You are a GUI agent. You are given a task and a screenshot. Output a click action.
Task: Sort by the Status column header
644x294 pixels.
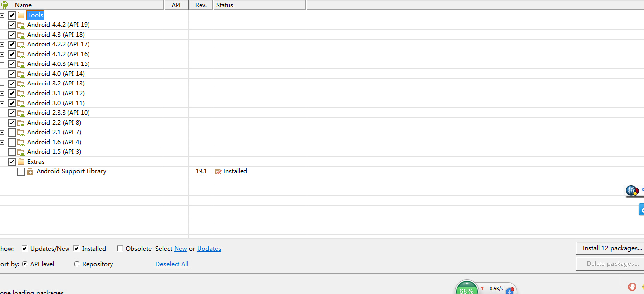click(x=259, y=5)
